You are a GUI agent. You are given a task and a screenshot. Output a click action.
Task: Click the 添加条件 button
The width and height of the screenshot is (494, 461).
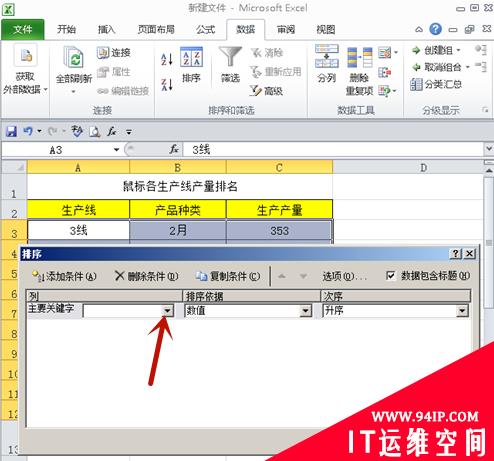pos(64,276)
